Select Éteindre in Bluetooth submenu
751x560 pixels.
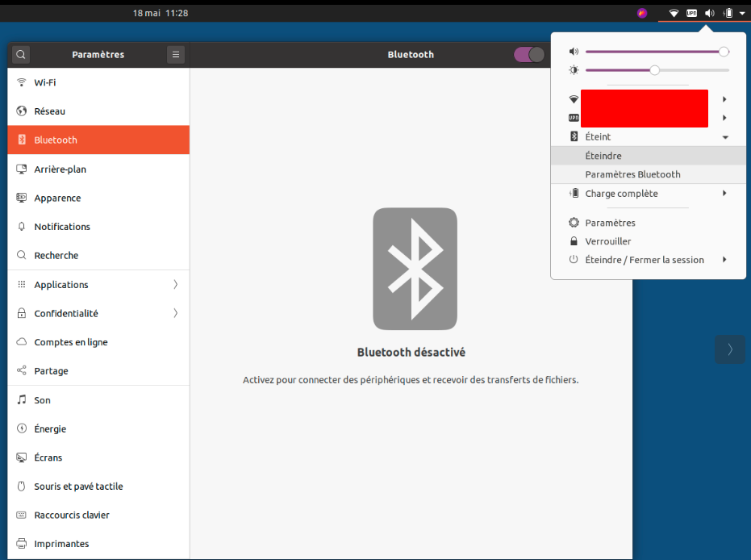pos(649,156)
